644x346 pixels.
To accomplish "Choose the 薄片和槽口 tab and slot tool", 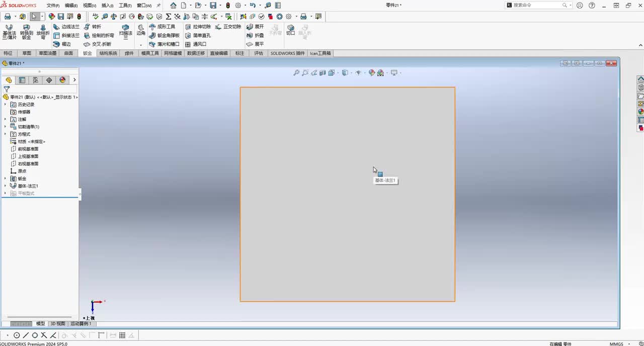I will [x=164, y=44].
